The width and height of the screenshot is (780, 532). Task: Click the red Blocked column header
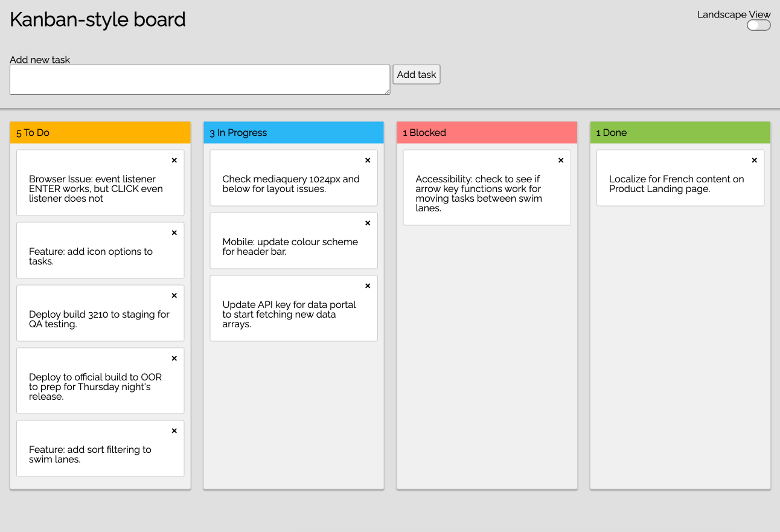(487, 133)
